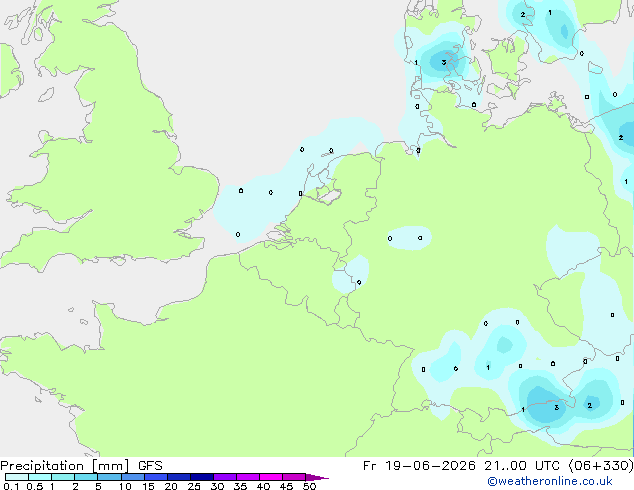Select the violet swatch between 35 and 40
634x490 pixels.
(x=248, y=477)
